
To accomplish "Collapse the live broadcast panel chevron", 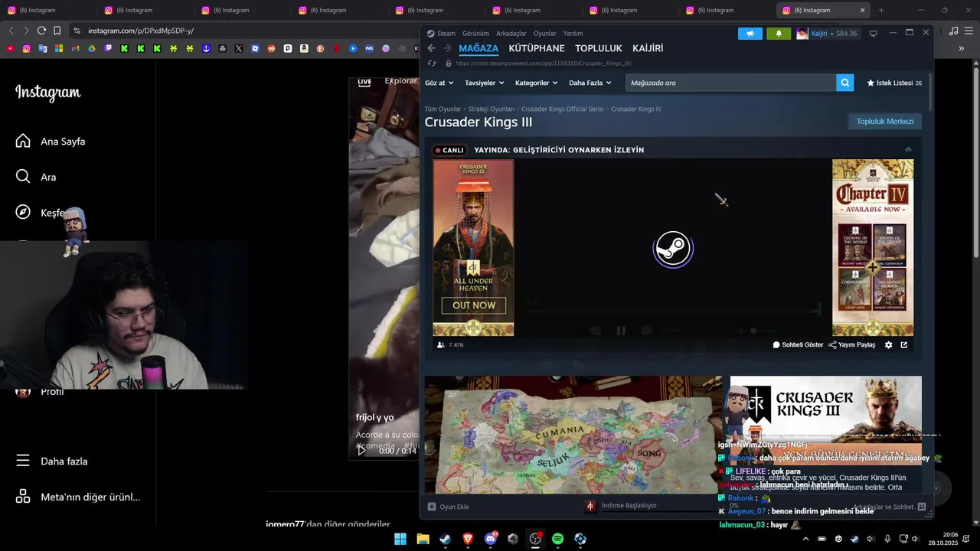I will (x=908, y=150).
